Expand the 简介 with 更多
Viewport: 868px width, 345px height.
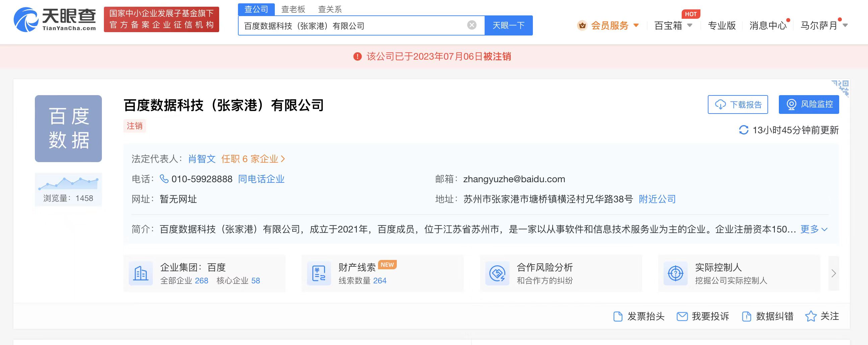pyautogui.click(x=813, y=229)
